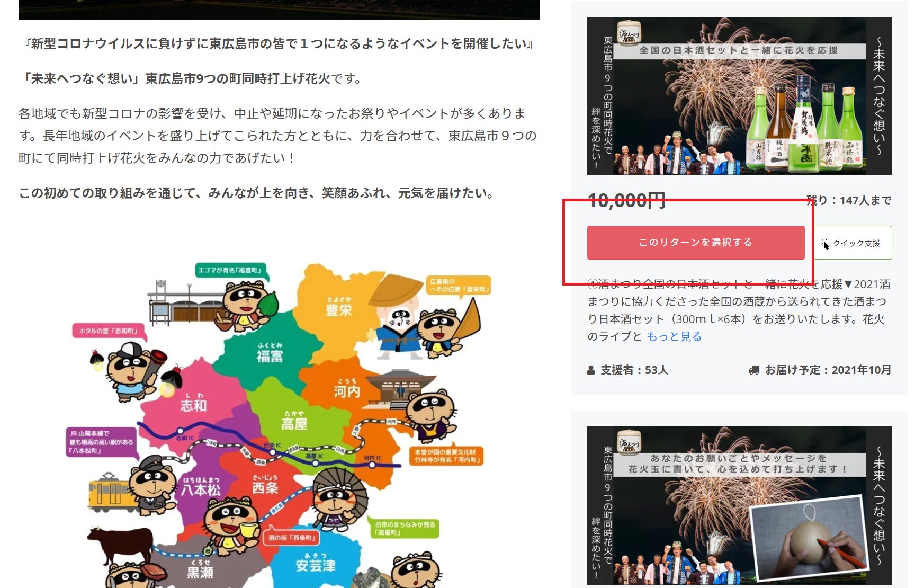Click the sake barrel logo on the sake set banner
The width and height of the screenshot is (924, 588).
(x=629, y=32)
